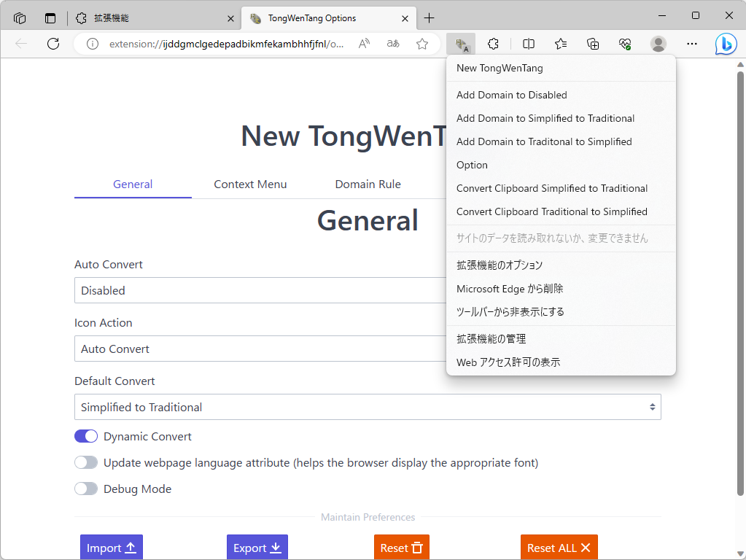Open the tab actions menu icon
746x560 pixels.
[50, 18]
